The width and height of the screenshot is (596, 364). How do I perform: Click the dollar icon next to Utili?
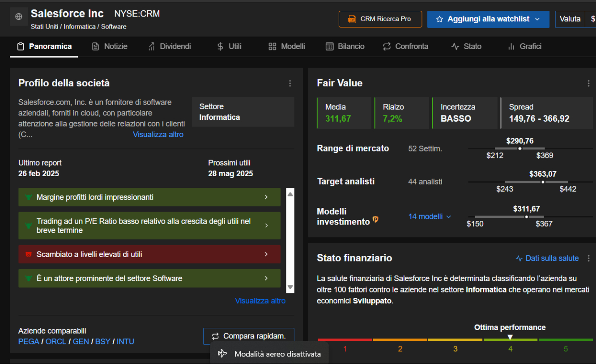tap(220, 47)
